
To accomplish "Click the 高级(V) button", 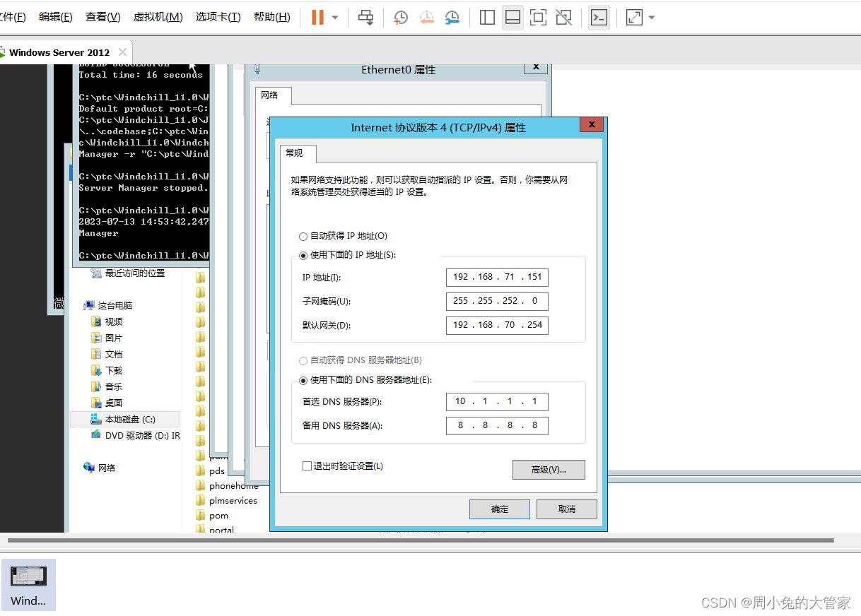I will click(x=549, y=469).
